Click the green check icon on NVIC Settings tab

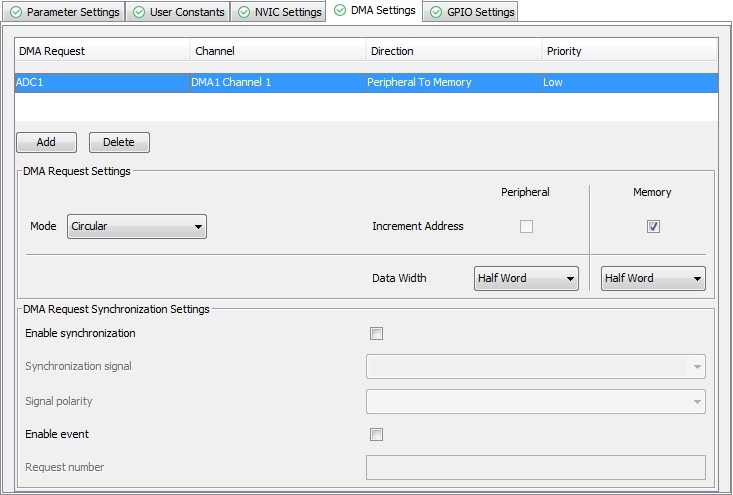244,12
